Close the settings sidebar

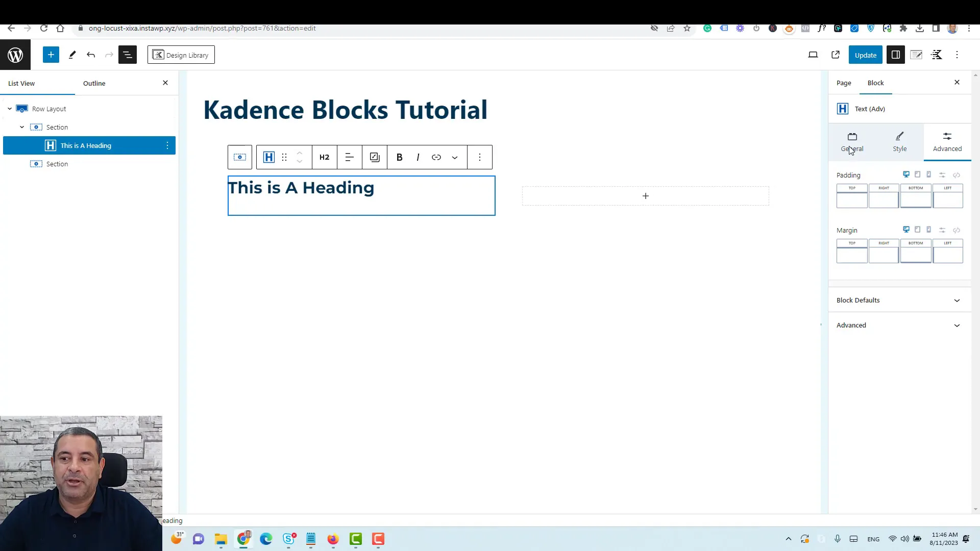[957, 82]
